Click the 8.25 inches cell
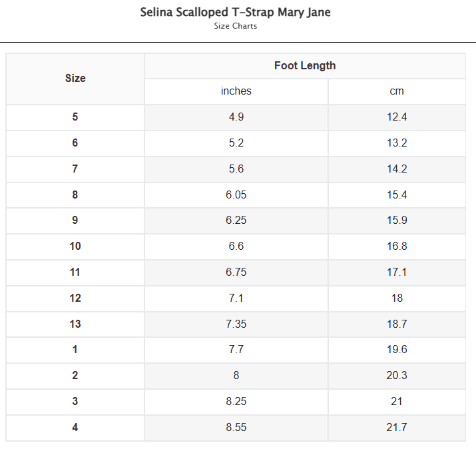Screen dimensions: 476x451 (236, 402)
